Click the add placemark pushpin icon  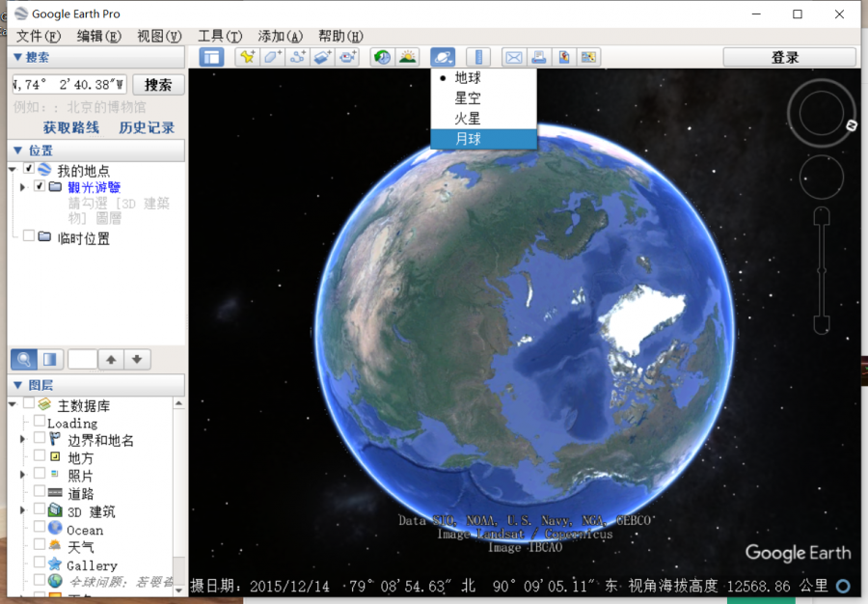tap(248, 57)
